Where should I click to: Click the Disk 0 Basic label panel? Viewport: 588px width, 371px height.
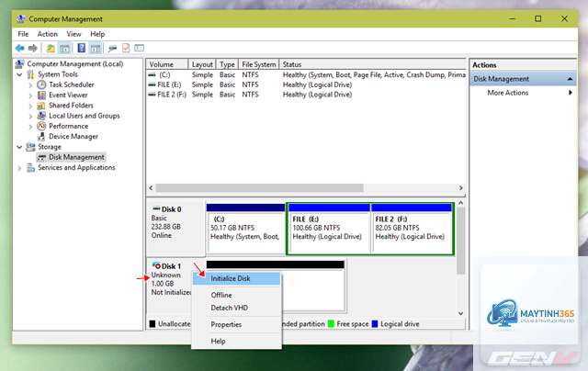175,227
